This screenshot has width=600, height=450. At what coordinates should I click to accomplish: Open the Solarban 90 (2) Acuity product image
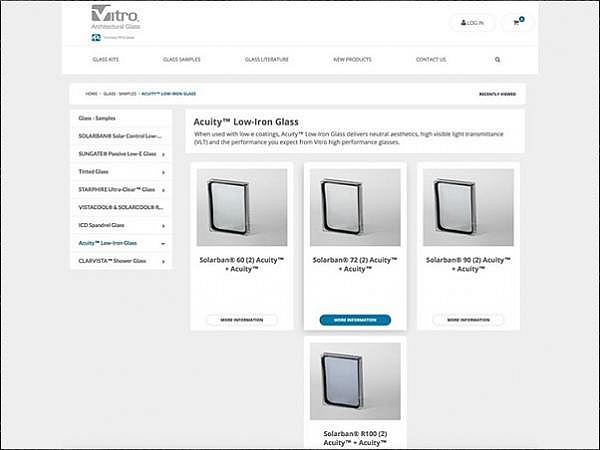pos(468,207)
